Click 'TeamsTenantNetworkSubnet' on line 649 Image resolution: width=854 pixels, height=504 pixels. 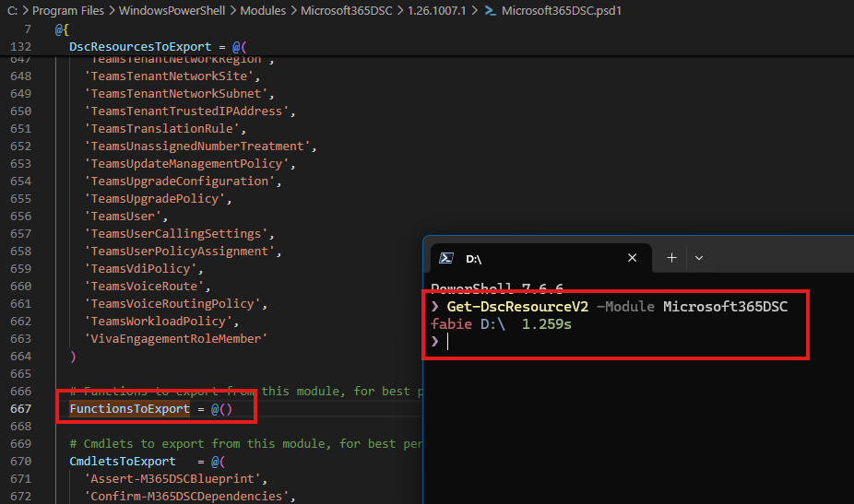pos(176,94)
